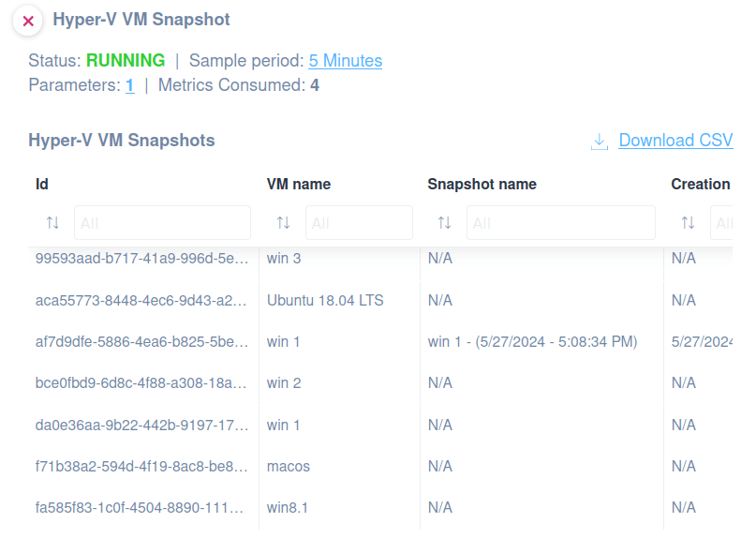
Task: Click snapshot 'win 1 - (5/27/2024 - 5:08:34 PM)'
Action: tap(532, 342)
